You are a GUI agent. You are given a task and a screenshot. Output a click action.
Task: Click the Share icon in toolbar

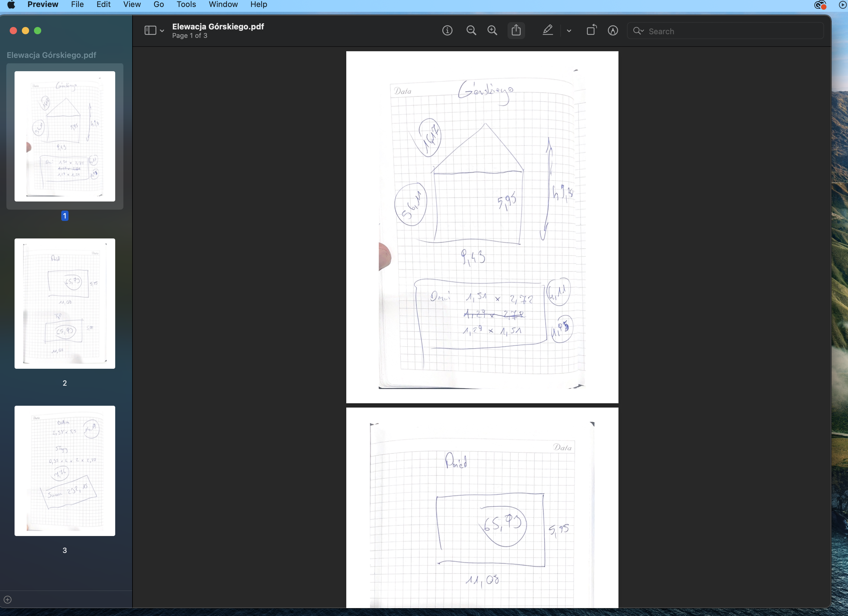click(x=516, y=30)
